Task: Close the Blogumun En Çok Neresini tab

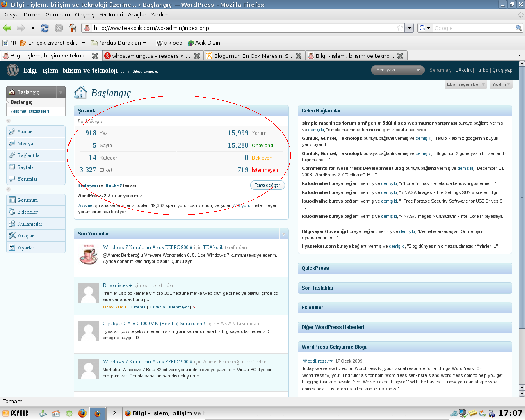Action: click(x=299, y=56)
